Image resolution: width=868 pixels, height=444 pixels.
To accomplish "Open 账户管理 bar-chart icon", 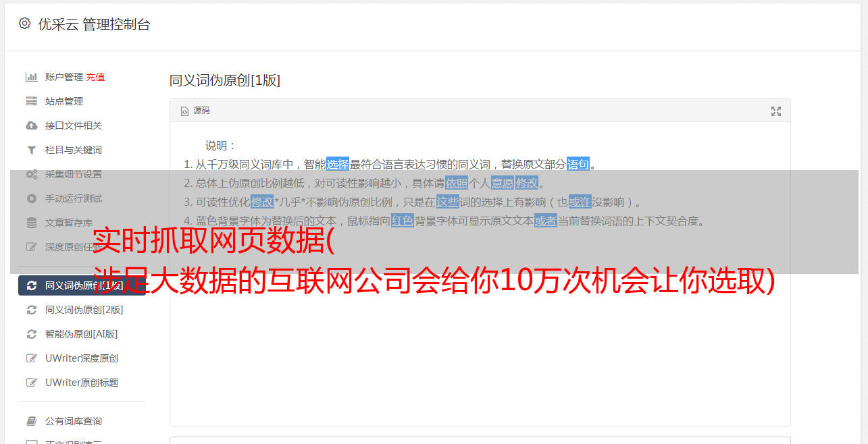I will coord(31,77).
